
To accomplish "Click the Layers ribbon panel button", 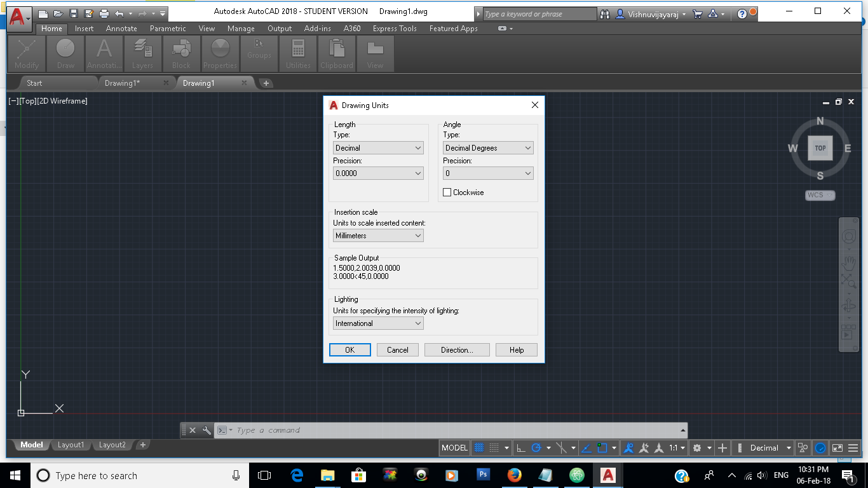I will tap(142, 53).
